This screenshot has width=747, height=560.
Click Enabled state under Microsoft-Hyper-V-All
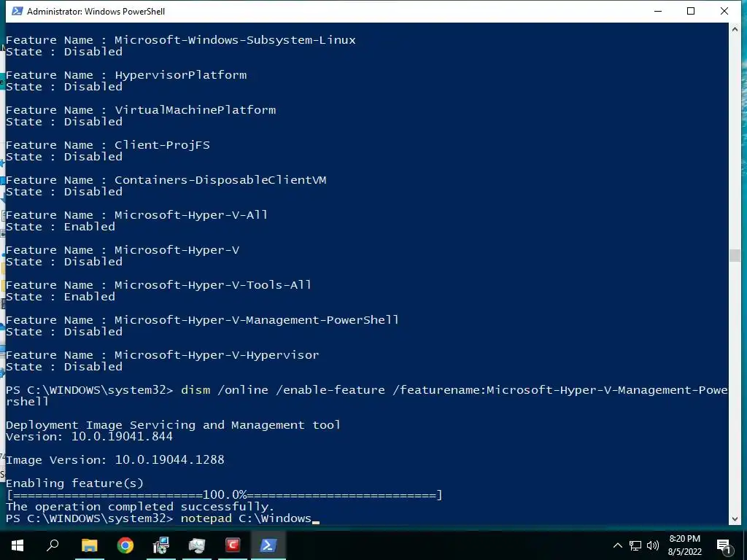coord(90,227)
